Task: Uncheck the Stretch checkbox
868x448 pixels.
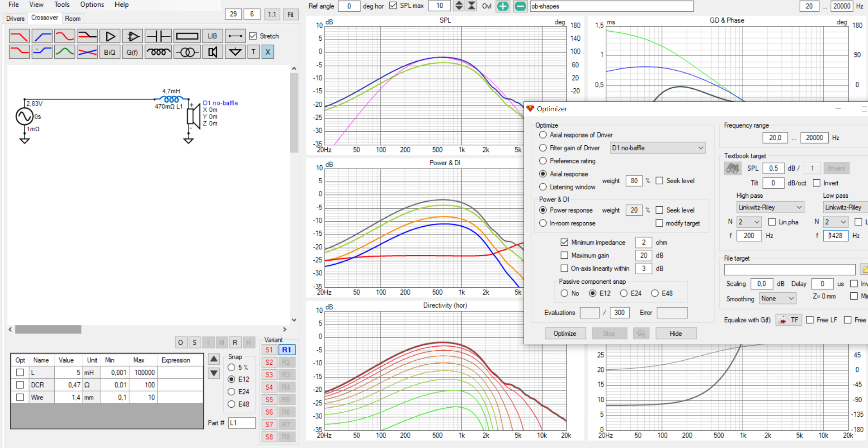Action: (x=253, y=36)
